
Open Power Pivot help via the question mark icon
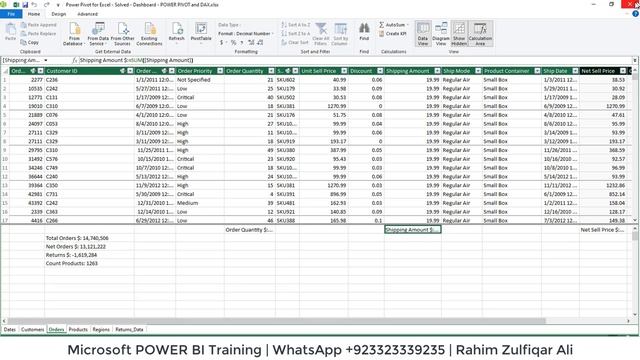click(x=635, y=13)
